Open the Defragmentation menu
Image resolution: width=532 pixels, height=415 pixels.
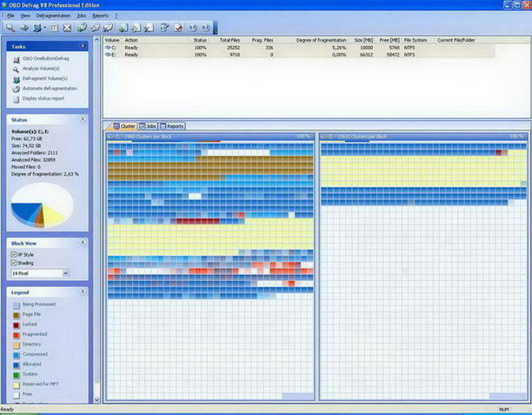click(x=53, y=16)
